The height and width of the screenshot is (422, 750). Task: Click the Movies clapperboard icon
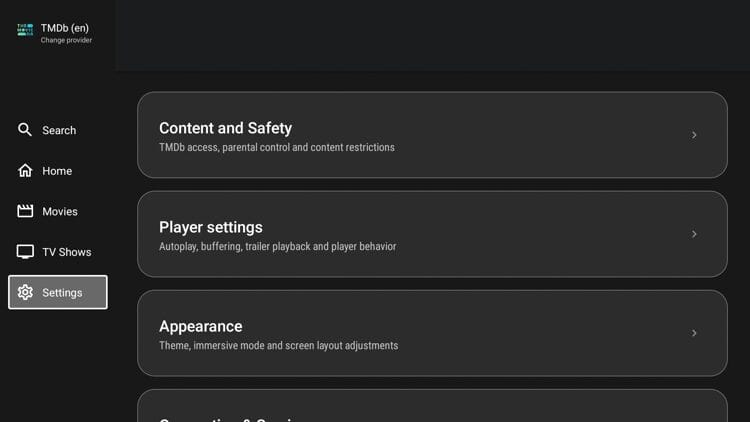tap(25, 211)
